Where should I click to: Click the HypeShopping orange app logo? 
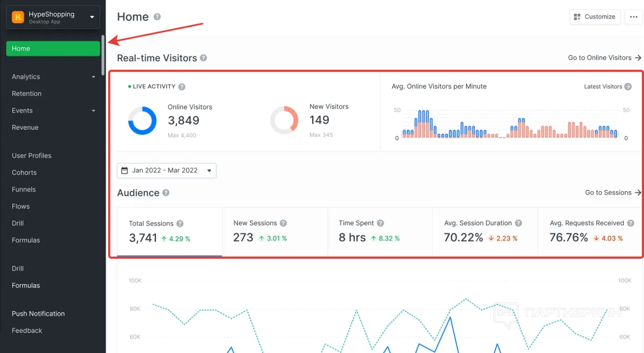coord(18,17)
